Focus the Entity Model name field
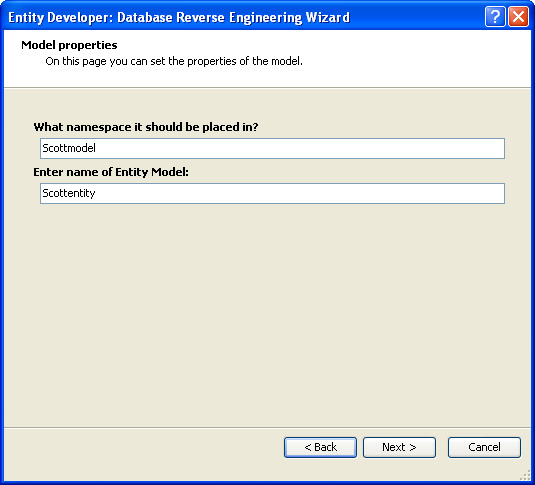The image size is (535, 485). point(272,194)
